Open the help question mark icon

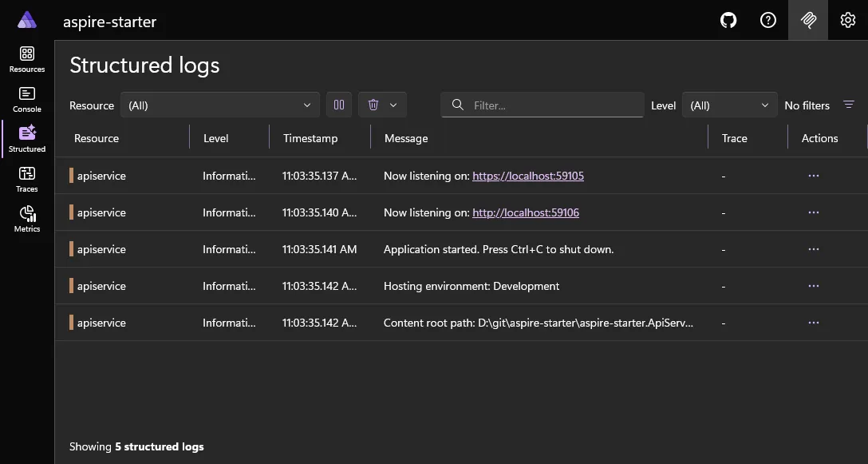click(x=767, y=20)
